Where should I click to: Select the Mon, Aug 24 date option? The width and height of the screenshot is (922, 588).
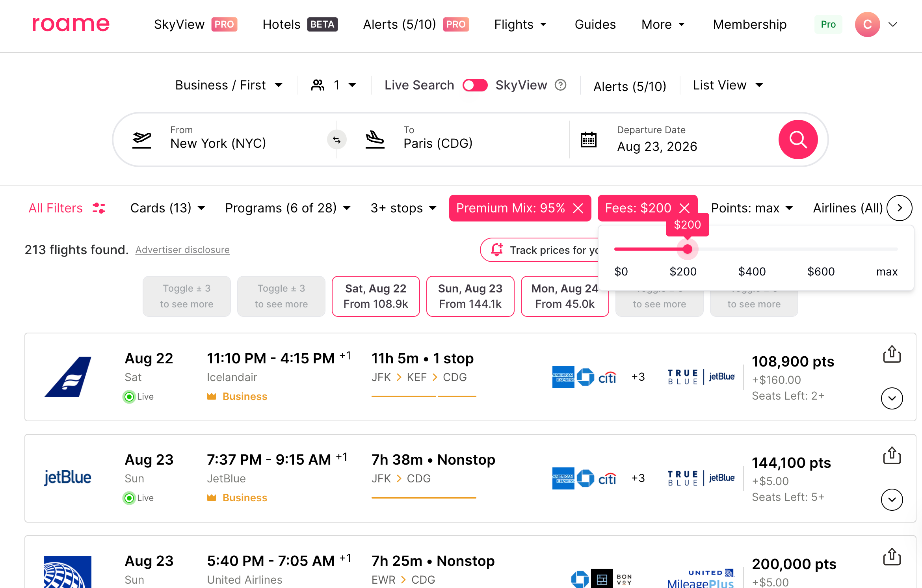565,296
